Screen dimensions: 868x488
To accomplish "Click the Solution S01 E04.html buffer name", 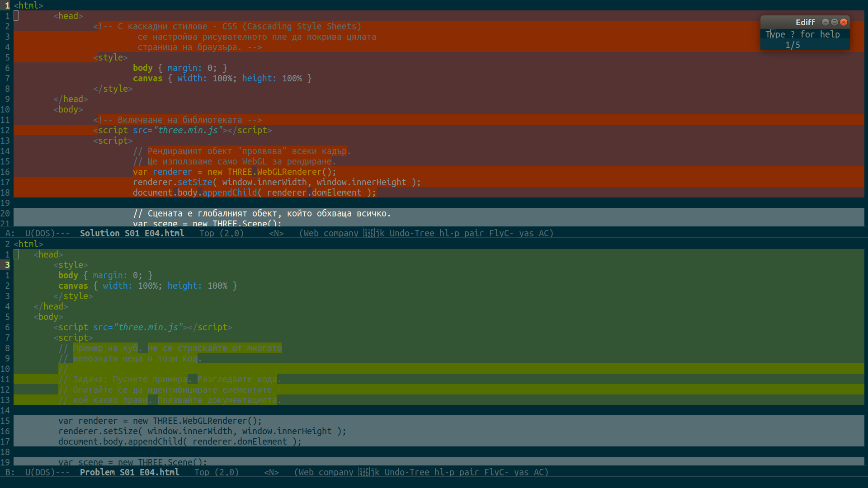I will [x=132, y=233].
